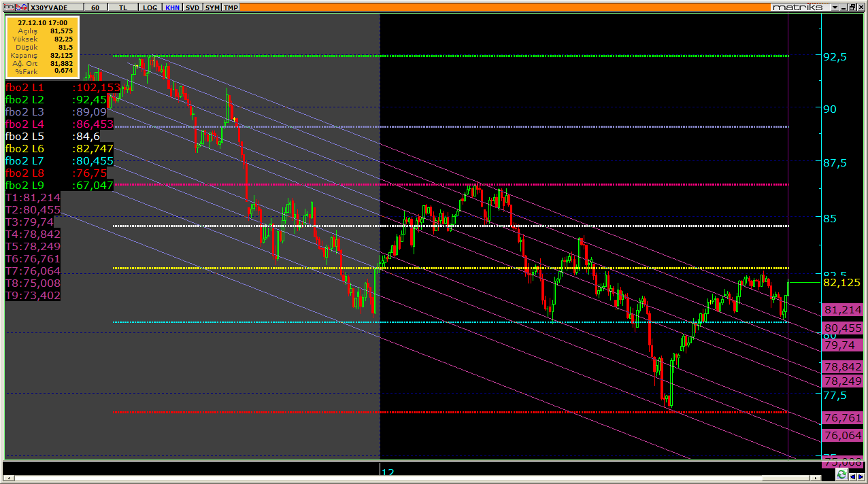Click the matriks logo button
The height and width of the screenshot is (484, 868).
(x=797, y=7)
